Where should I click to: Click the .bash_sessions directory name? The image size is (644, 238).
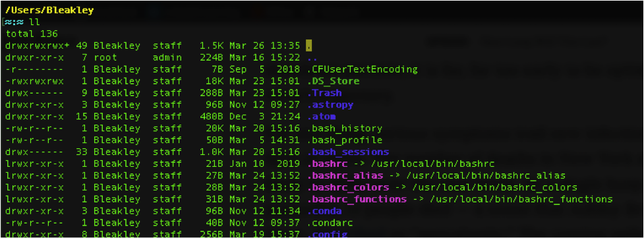pos(347,152)
